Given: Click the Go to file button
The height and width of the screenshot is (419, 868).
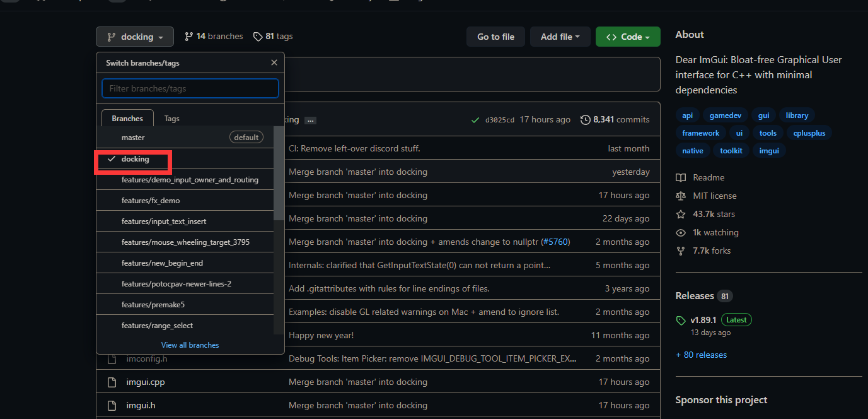Looking at the screenshot, I should tap(495, 37).
